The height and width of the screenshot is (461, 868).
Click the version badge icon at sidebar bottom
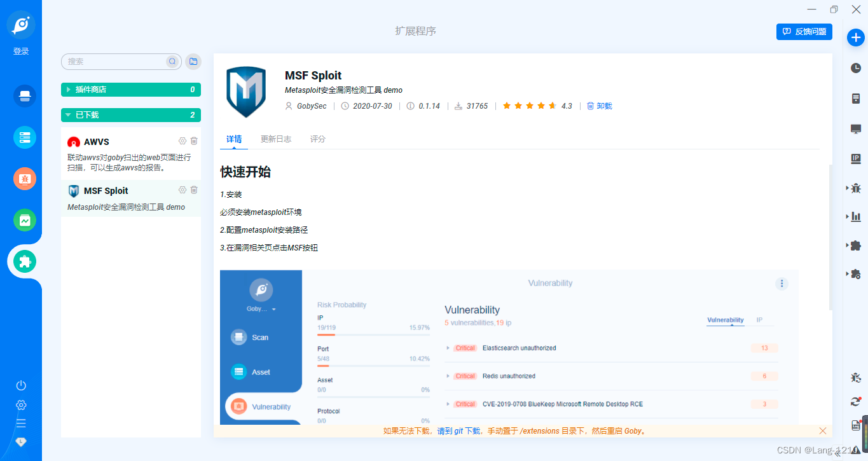21,441
